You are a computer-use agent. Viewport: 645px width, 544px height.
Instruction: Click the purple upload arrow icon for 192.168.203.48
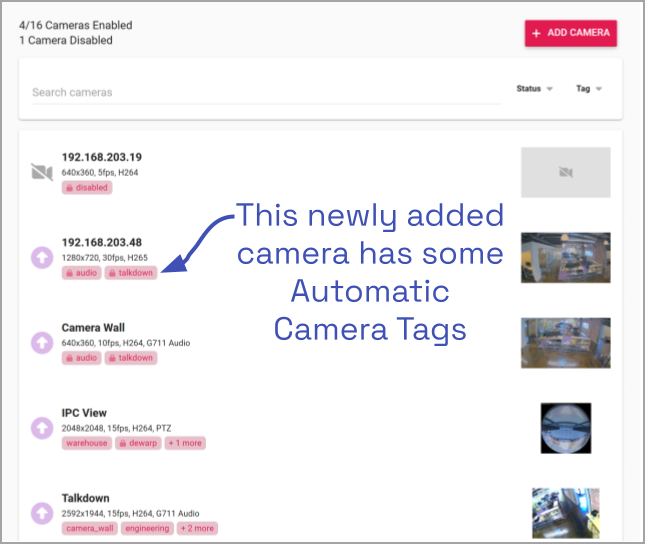[x=42, y=258]
